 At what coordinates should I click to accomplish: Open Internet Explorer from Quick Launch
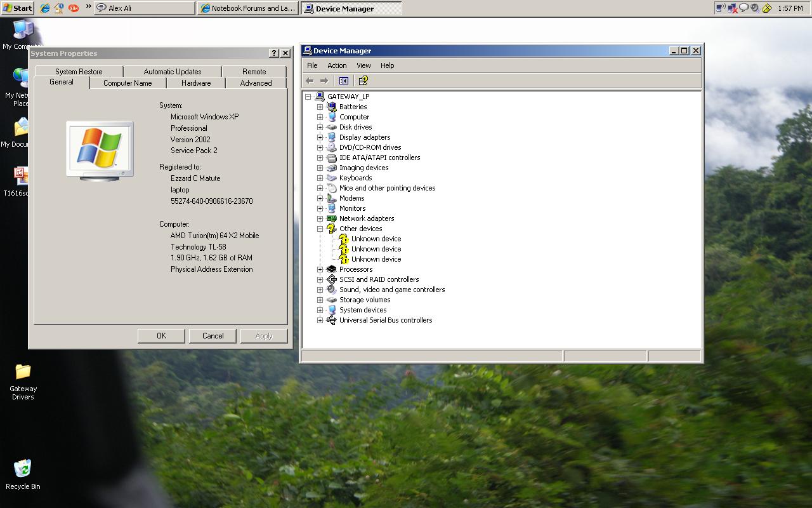(x=45, y=8)
